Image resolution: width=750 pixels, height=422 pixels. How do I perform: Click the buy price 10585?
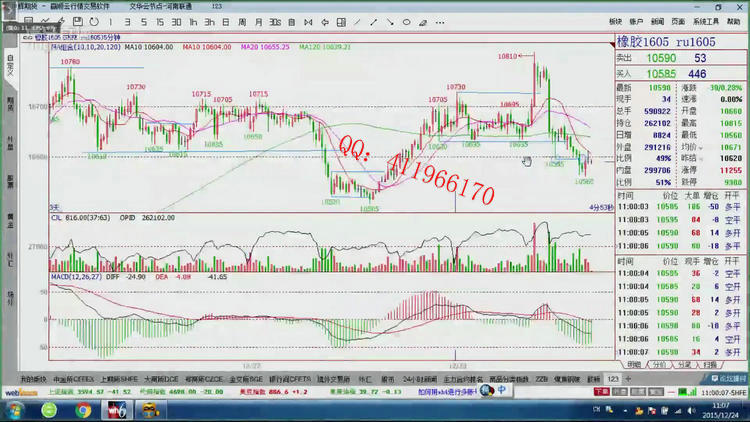661,74
